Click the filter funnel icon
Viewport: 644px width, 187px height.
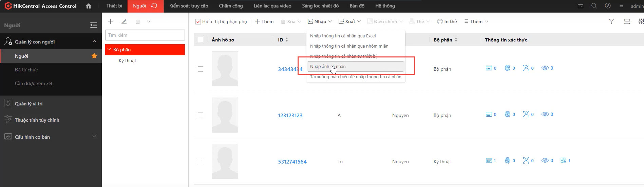611,21
